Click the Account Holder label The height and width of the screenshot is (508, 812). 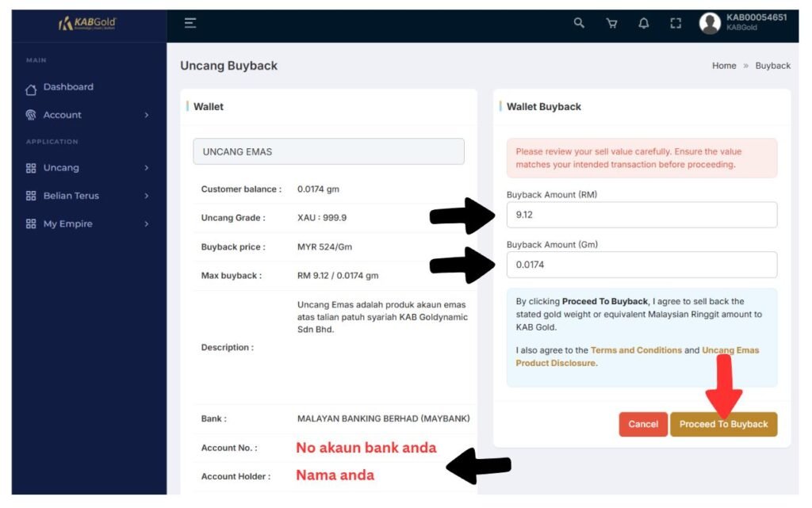pyautogui.click(x=236, y=476)
